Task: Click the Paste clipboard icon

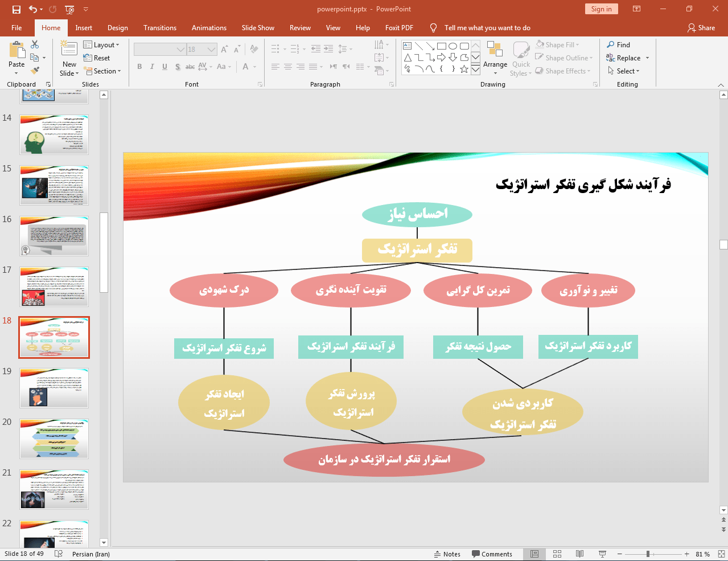Action: tap(17, 50)
